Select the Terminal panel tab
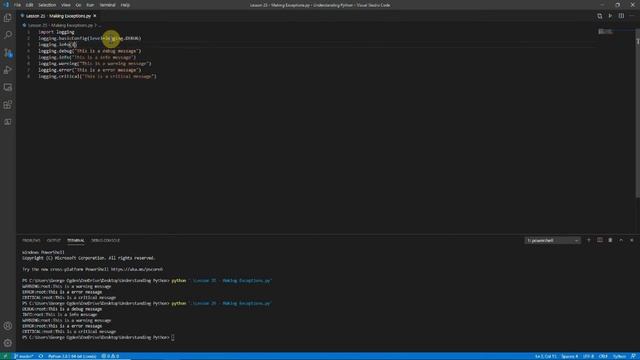 point(76,240)
